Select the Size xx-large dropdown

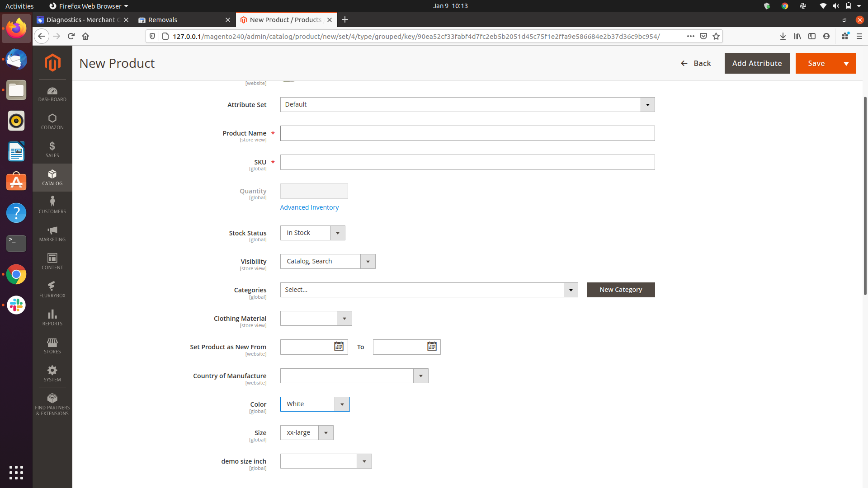click(307, 432)
